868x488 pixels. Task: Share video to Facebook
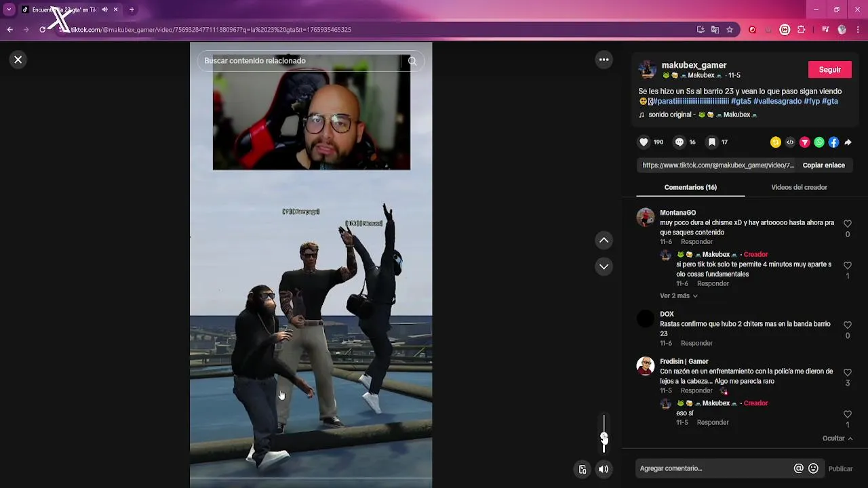[x=833, y=142]
